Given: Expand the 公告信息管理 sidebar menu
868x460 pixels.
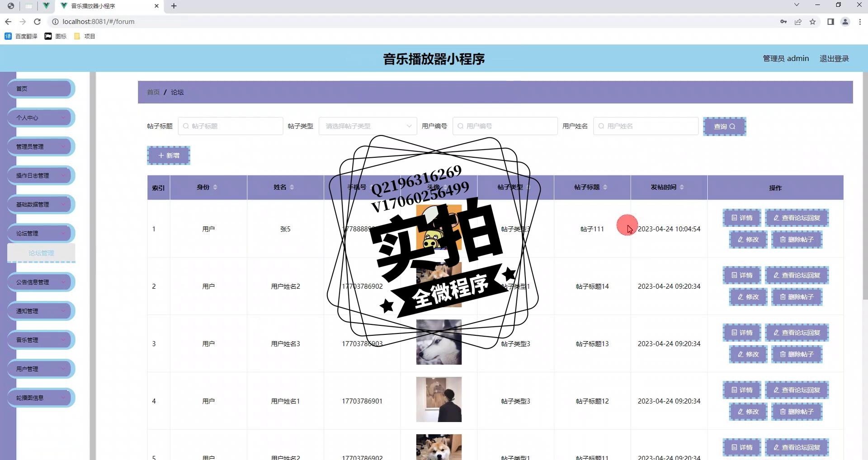Looking at the screenshot, I should click(x=41, y=282).
